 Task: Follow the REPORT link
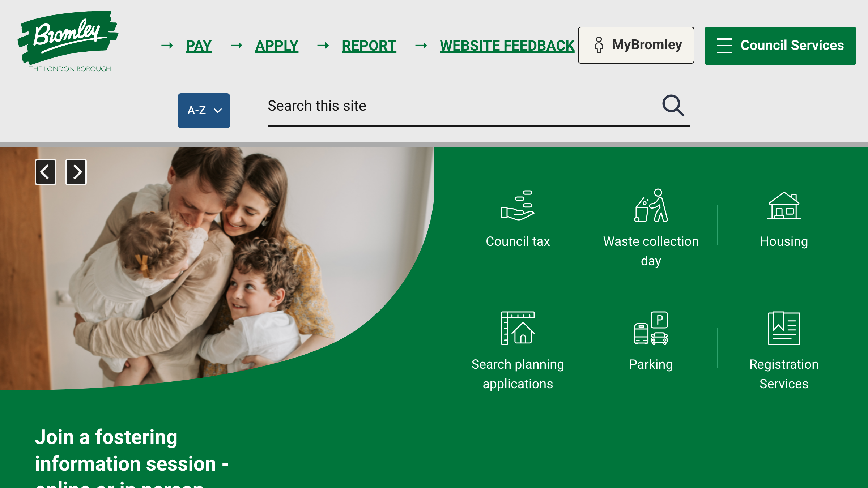click(x=369, y=46)
